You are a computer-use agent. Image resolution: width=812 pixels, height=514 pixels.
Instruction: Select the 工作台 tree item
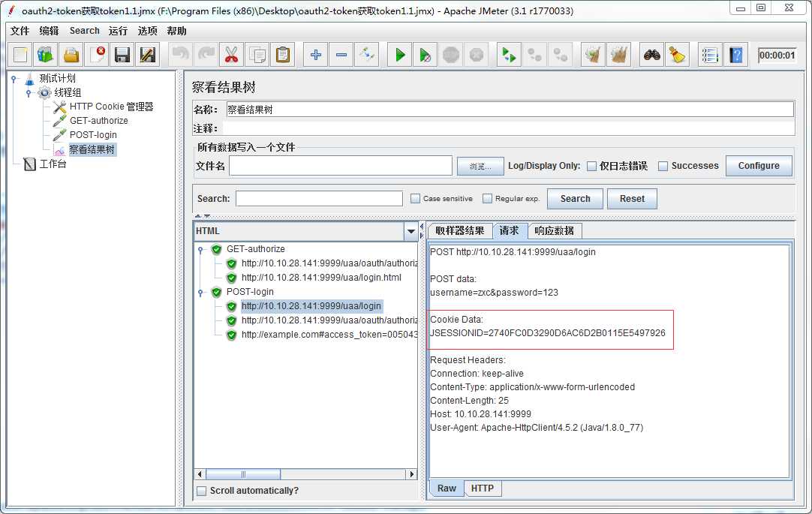[x=53, y=164]
